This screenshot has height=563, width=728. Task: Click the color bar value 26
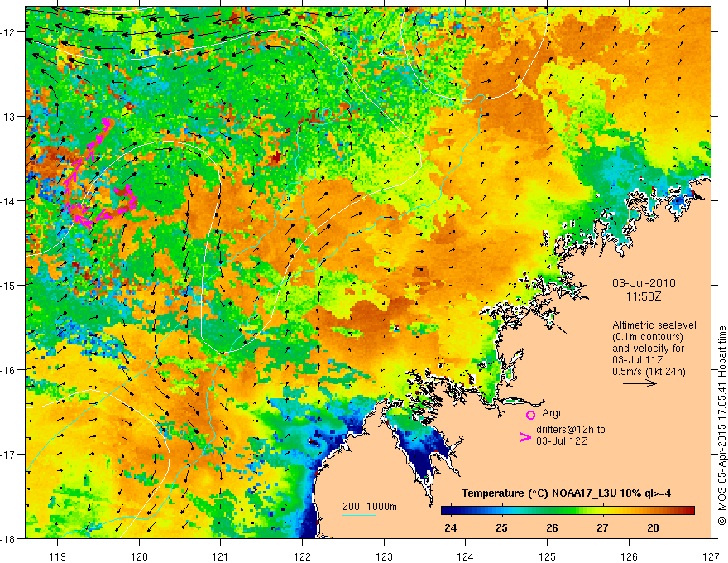click(x=552, y=528)
